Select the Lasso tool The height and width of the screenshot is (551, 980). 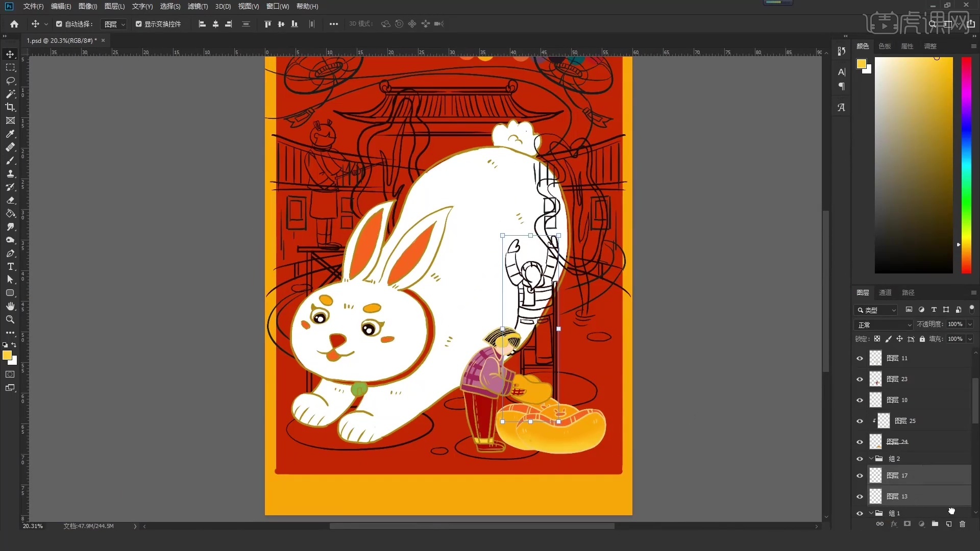click(x=10, y=81)
